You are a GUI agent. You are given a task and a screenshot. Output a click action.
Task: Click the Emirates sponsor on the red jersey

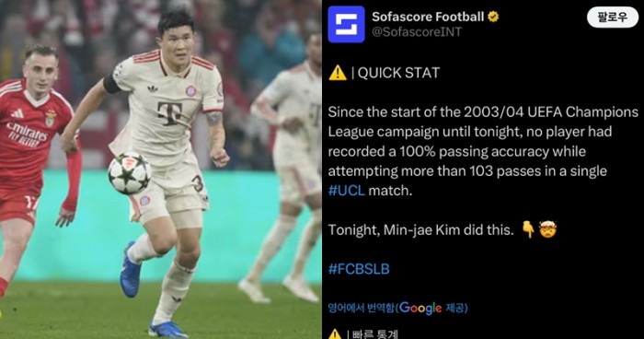pos(27,134)
